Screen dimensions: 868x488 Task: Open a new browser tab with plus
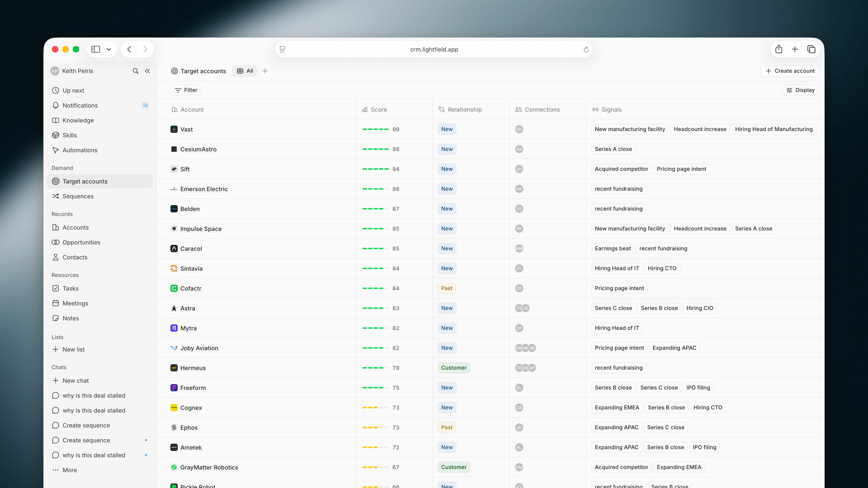[x=795, y=49]
